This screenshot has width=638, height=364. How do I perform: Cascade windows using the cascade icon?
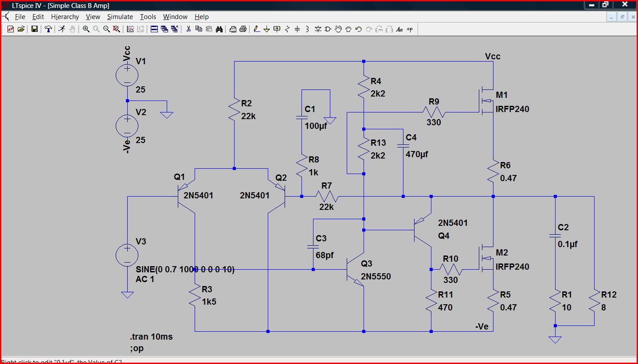point(164,29)
